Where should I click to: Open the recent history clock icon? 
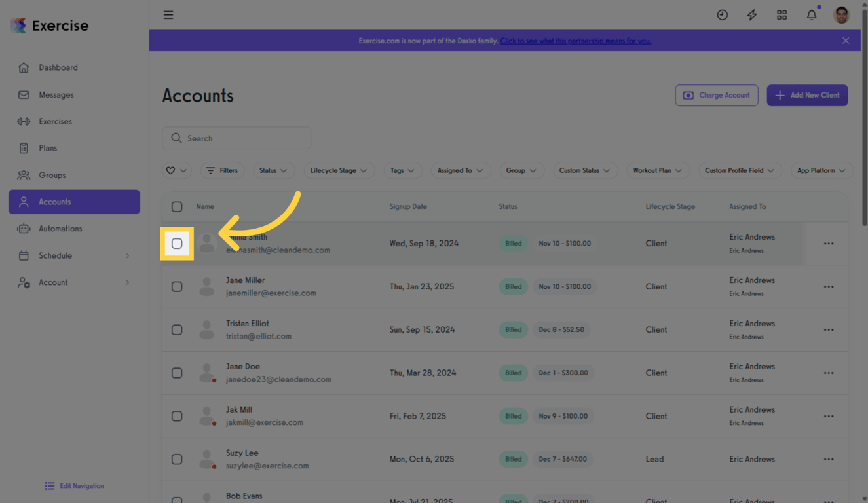[x=722, y=14]
